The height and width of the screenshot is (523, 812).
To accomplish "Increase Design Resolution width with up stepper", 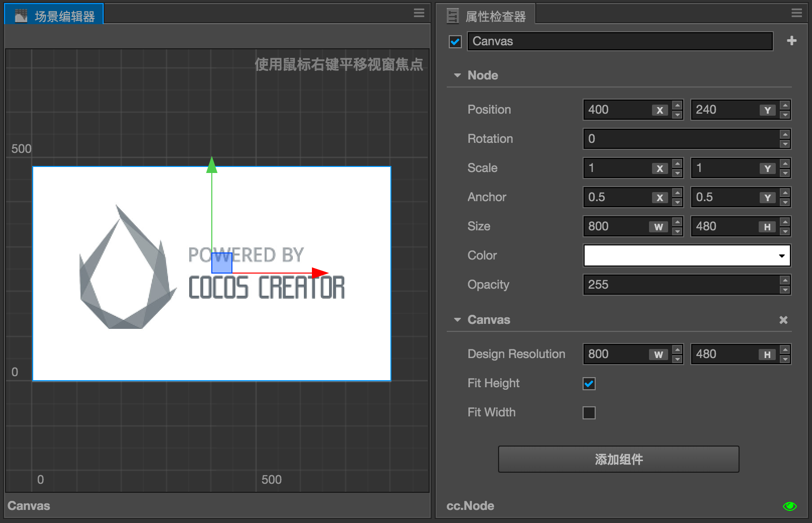I will pyautogui.click(x=678, y=350).
